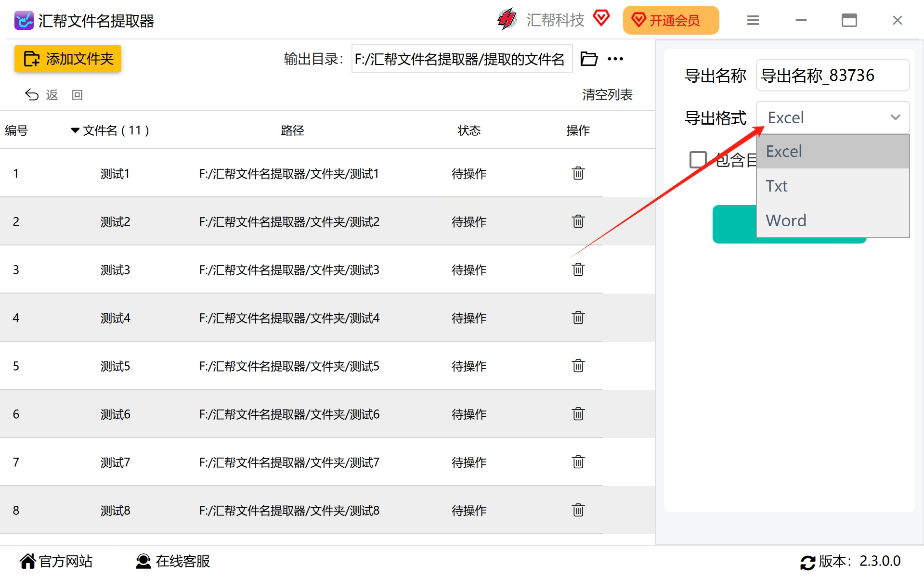Click the 开通会员 membership button
The image size is (924, 577).
(x=671, y=20)
